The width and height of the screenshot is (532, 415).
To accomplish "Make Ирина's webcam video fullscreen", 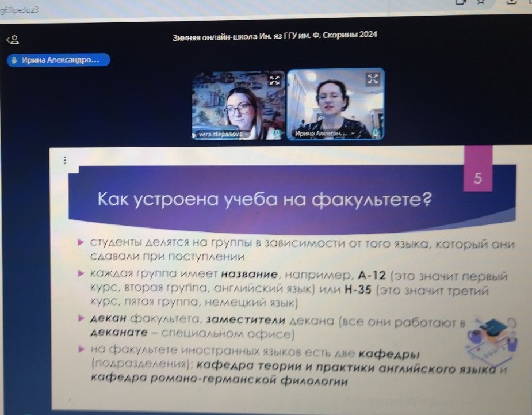I will 373,79.
